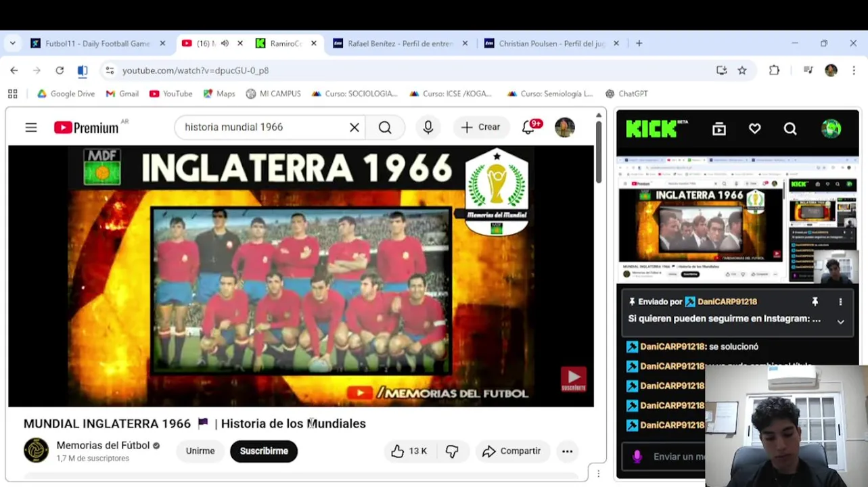This screenshot has height=487, width=868.
Task: Click the Suscríbete watermark on the video
Action: click(573, 379)
